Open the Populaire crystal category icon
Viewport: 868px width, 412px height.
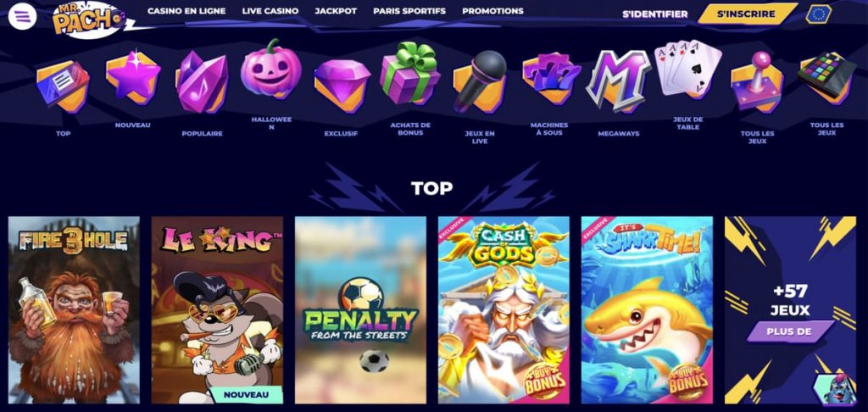click(x=202, y=82)
